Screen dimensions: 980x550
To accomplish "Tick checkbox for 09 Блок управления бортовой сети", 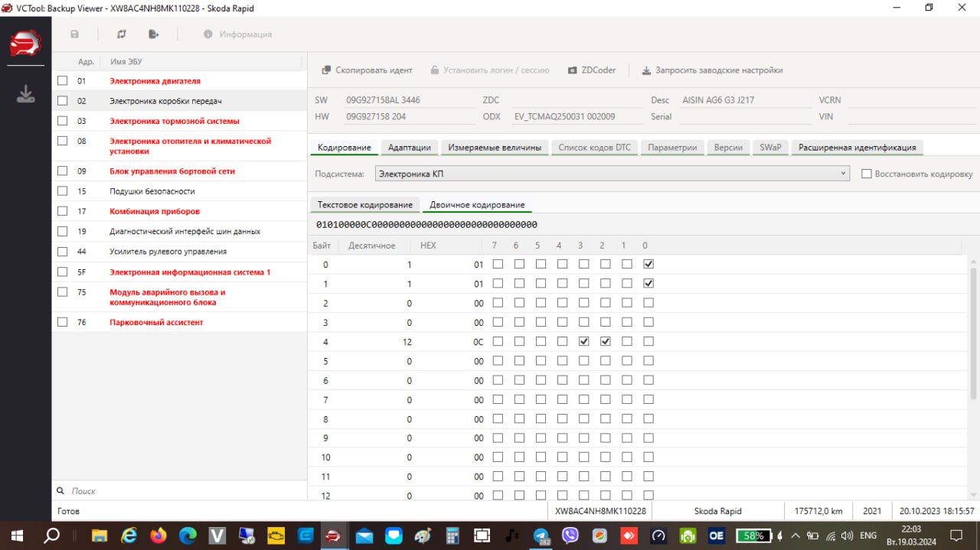I will (63, 171).
